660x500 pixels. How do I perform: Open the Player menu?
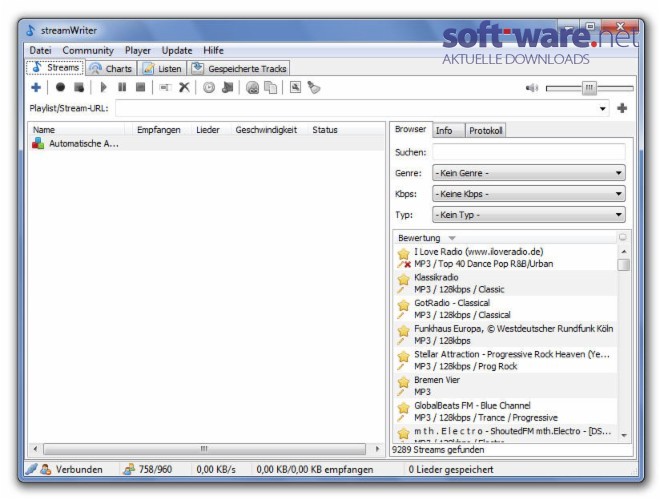[138, 51]
